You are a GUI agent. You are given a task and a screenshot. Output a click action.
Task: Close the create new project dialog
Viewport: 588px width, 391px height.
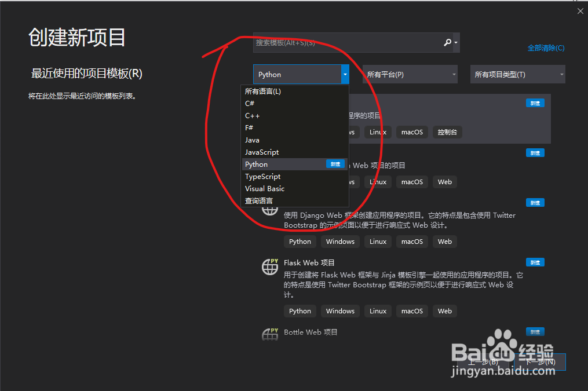(x=580, y=11)
